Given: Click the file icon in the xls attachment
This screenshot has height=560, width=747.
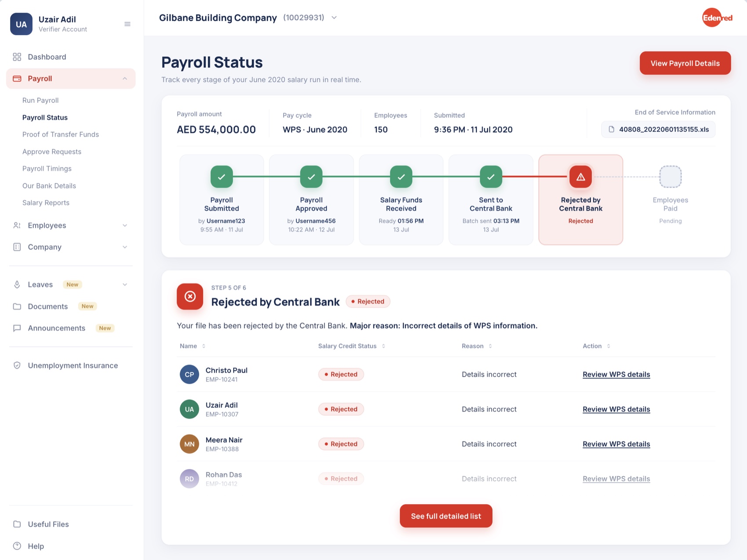Looking at the screenshot, I should (x=611, y=130).
